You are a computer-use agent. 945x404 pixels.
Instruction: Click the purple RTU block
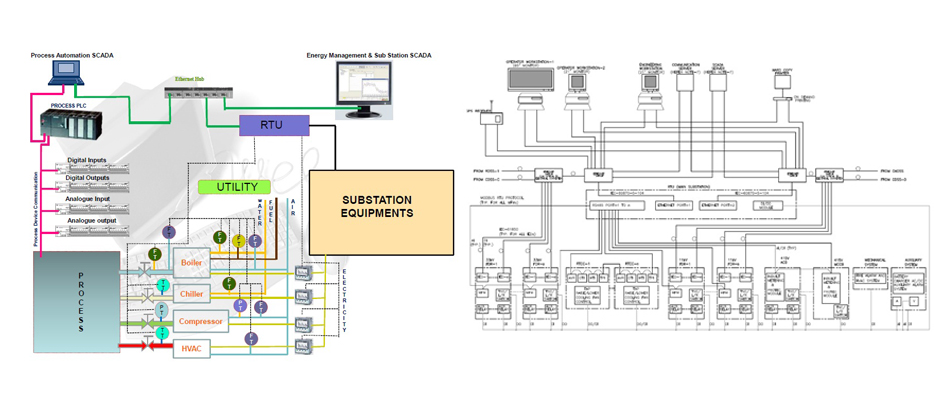[x=274, y=125]
